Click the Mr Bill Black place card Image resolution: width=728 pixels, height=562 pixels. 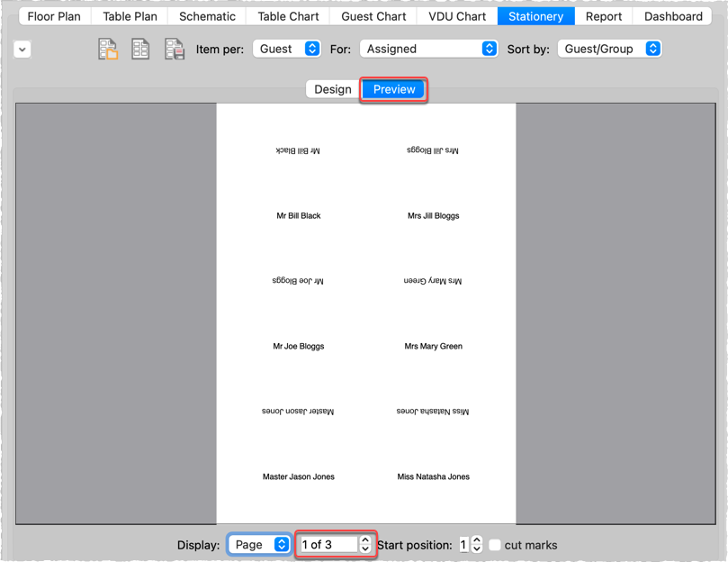point(299,216)
